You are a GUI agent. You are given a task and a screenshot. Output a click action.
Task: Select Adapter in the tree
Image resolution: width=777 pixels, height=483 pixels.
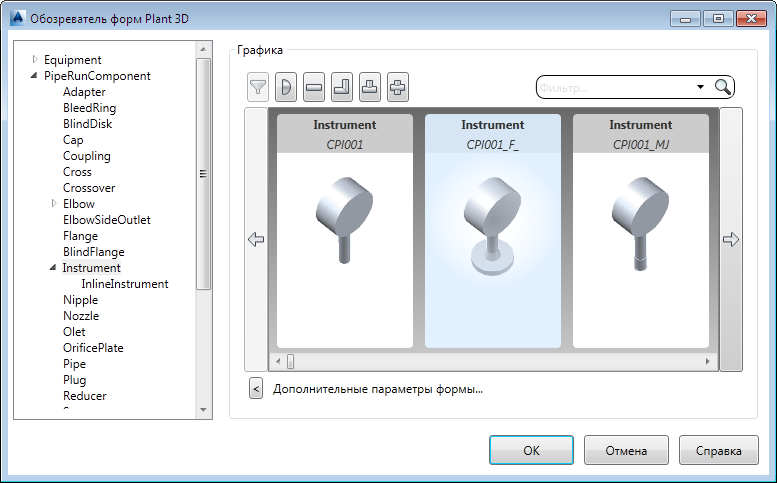(84, 92)
